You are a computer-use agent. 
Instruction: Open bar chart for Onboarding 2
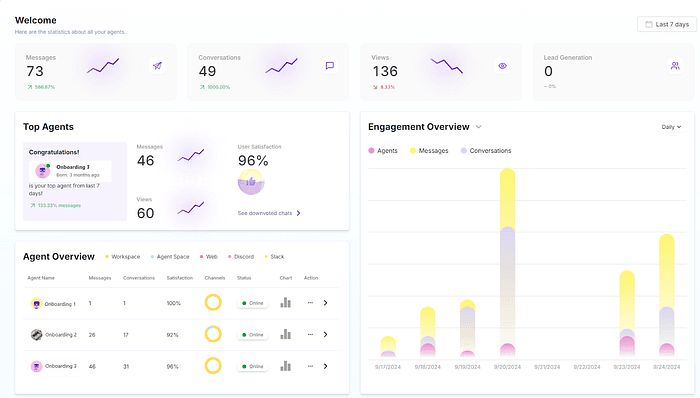285,334
